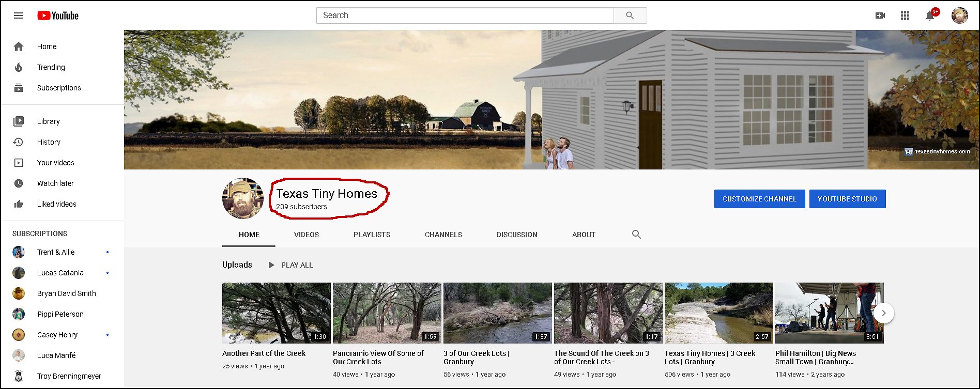The width and height of the screenshot is (980, 389).
Task: Click the Texas Tiny Homes channel avatar
Action: (x=243, y=198)
